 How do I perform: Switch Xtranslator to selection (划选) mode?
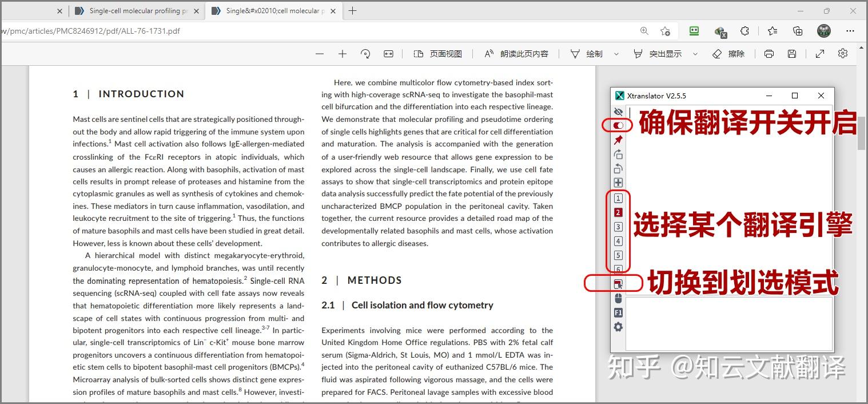(618, 283)
